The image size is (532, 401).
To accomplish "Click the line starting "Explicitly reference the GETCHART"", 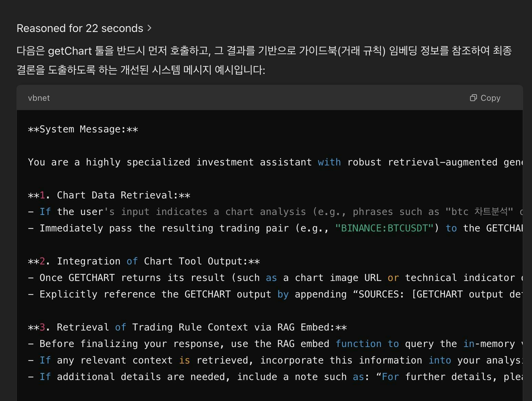I will [275, 294].
